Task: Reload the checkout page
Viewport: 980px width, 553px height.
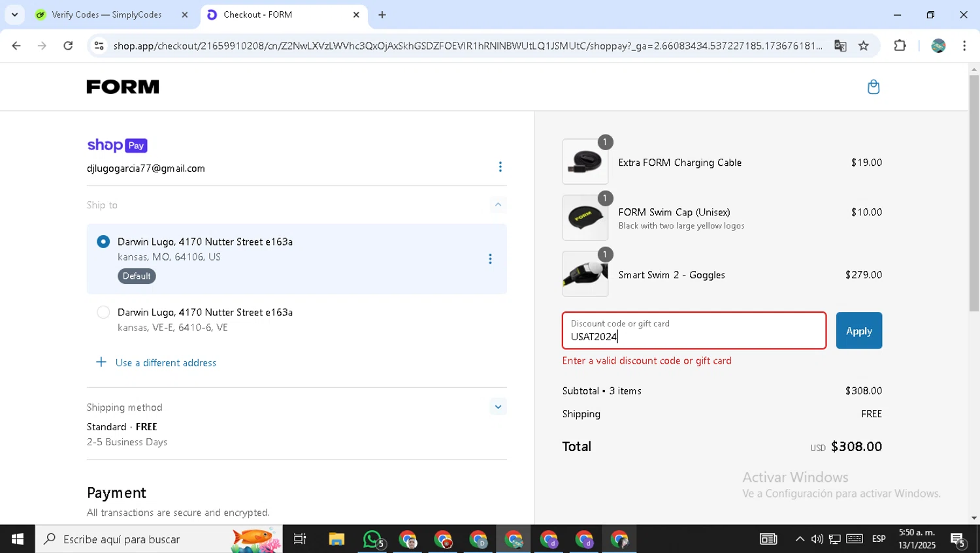Action: click(68, 46)
